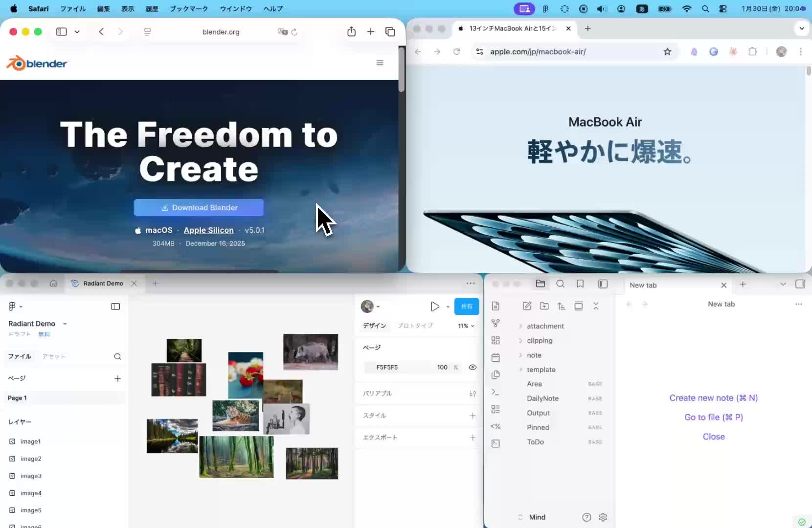Toggle page background color visibility eye
The height and width of the screenshot is (528, 812).
point(473,367)
